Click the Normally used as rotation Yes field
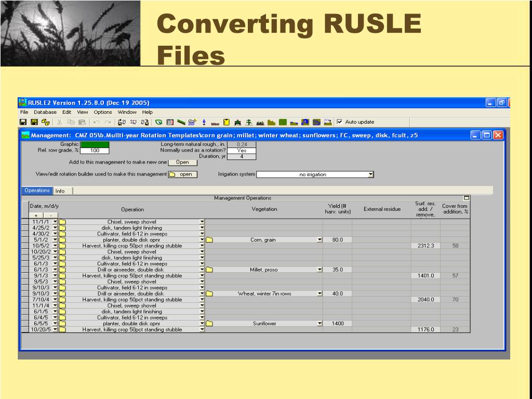The image size is (532, 399). coord(242,151)
